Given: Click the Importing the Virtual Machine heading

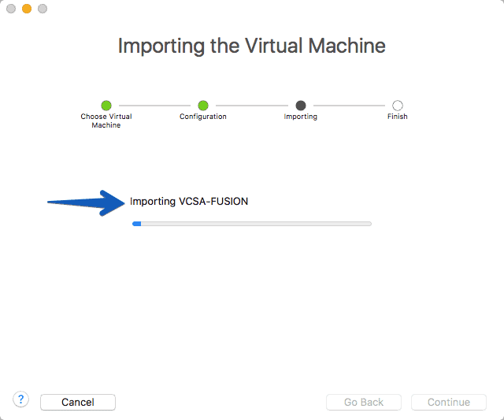Looking at the screenshot, I should coord(252,46).
